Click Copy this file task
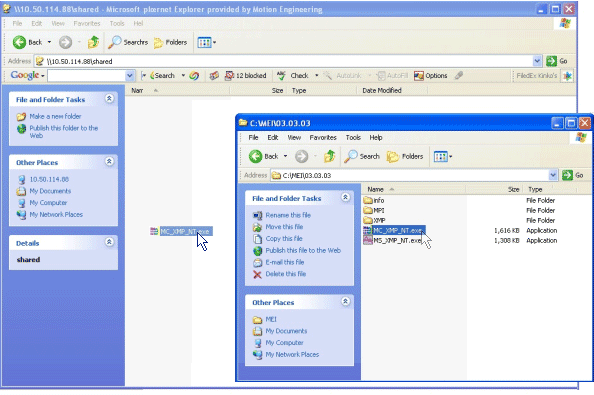 [284, 239]
